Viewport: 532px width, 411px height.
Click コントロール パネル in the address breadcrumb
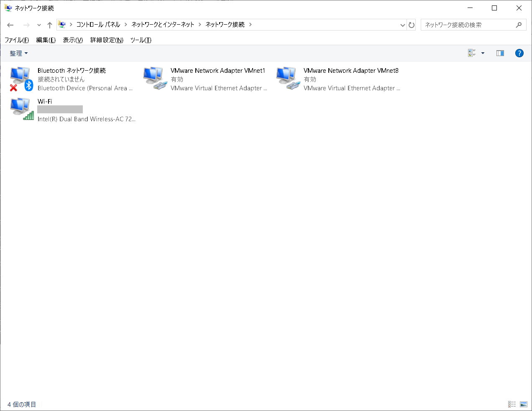click(x=98, y=25)
